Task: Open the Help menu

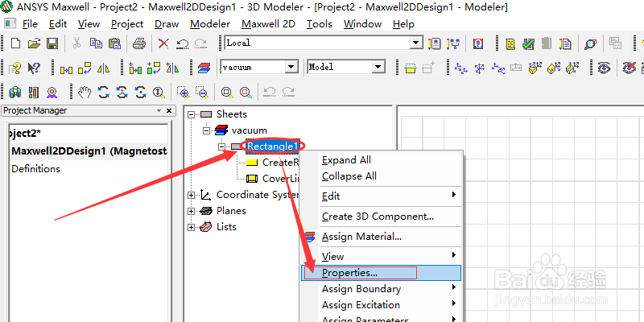Action: [403, 24]
